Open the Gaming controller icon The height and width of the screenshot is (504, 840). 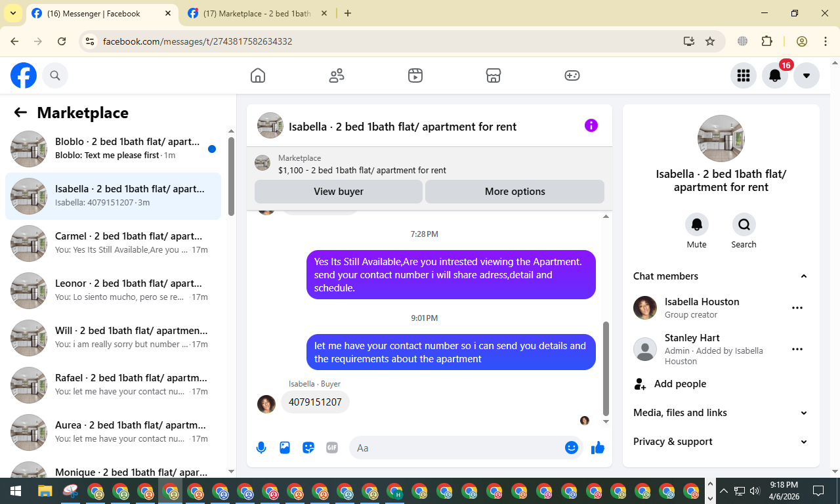[572, 75]
